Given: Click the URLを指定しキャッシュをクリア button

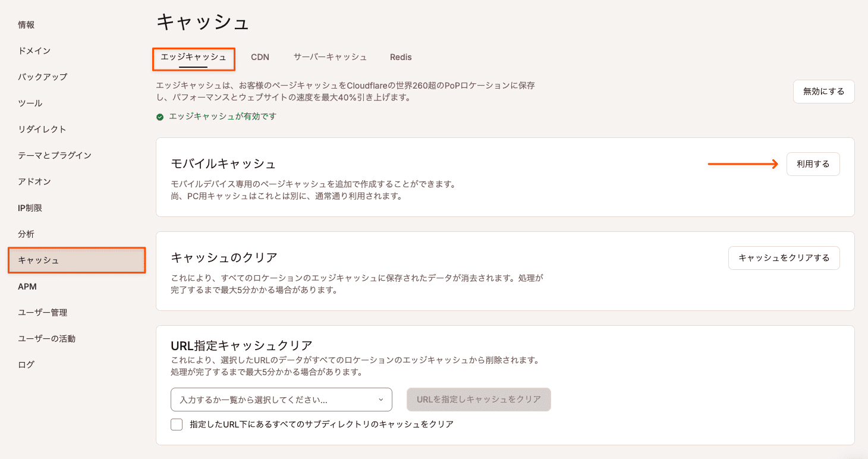Looking at the screenshot, I should click(x=479, y=400).
